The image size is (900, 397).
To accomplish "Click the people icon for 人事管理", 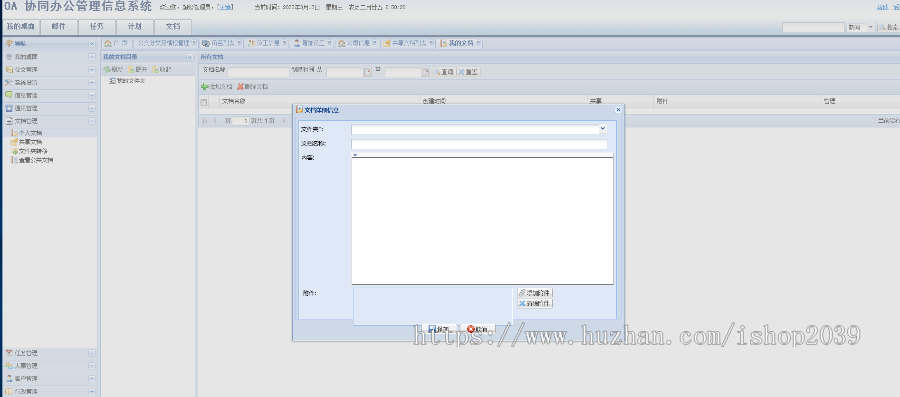I will [x=9, y=366].
